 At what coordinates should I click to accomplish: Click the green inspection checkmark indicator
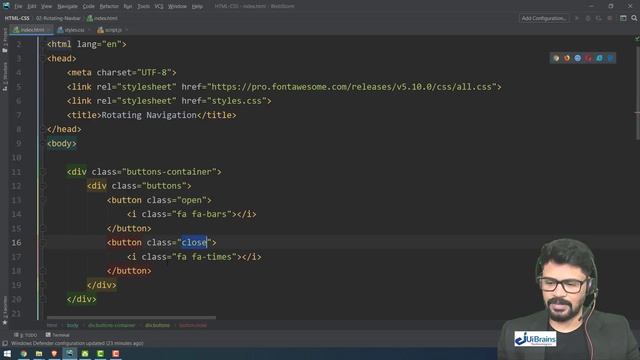click(636, 39)
